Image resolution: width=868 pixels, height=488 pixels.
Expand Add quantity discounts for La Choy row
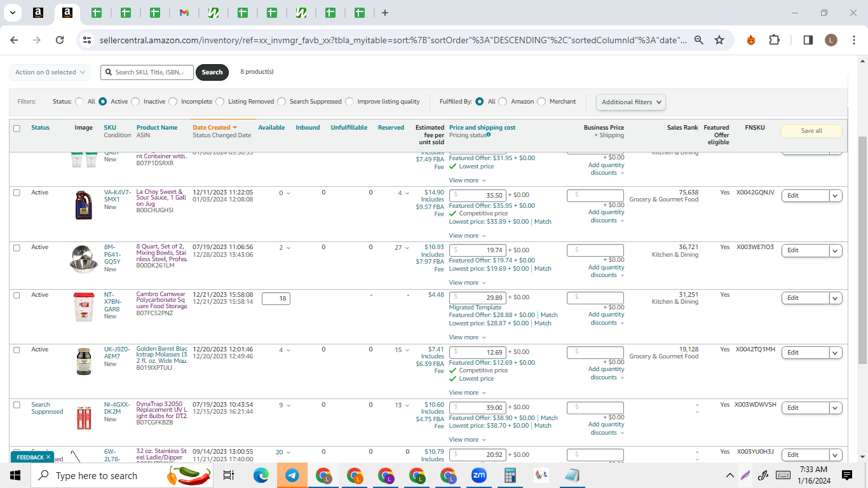click(606, 216)
